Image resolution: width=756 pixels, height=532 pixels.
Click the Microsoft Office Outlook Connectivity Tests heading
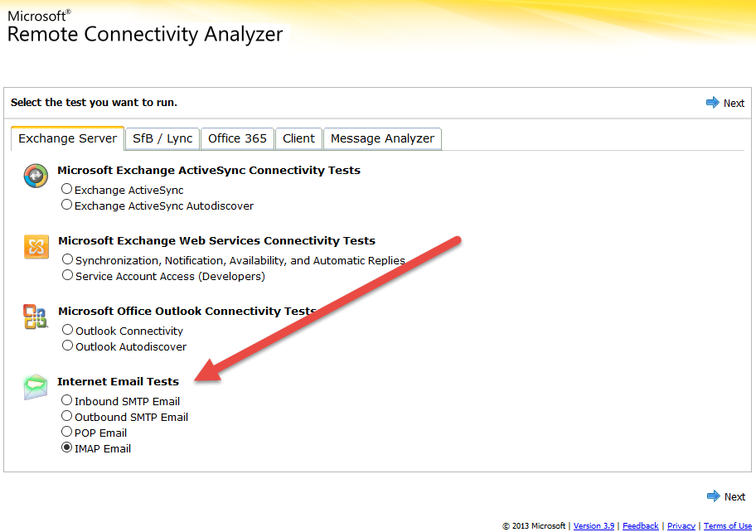pos(187,311)
